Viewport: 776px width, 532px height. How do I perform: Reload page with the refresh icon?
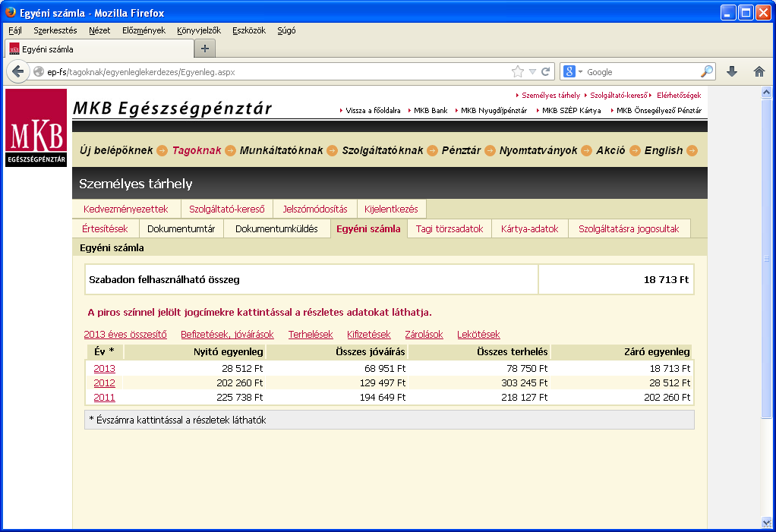[545, 71]
